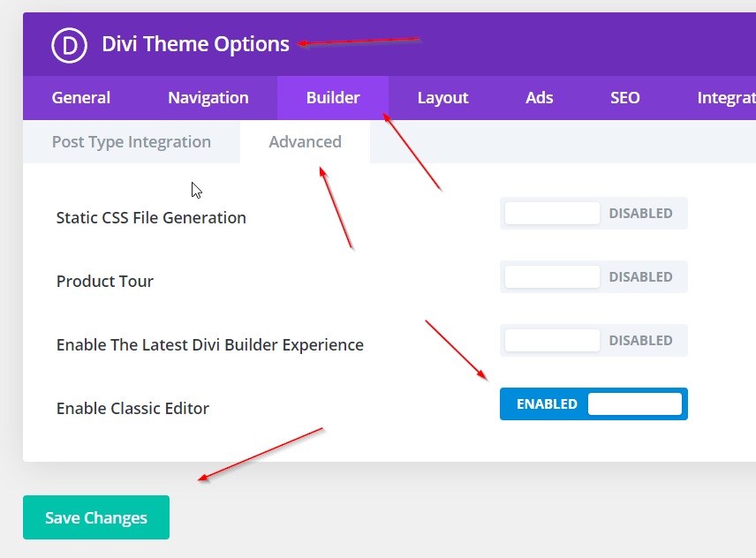Screen dimensions: 756x558
Task: Select the Post Type Integration sub-tab
Action: pyautogui.click(x=132, y=142)
